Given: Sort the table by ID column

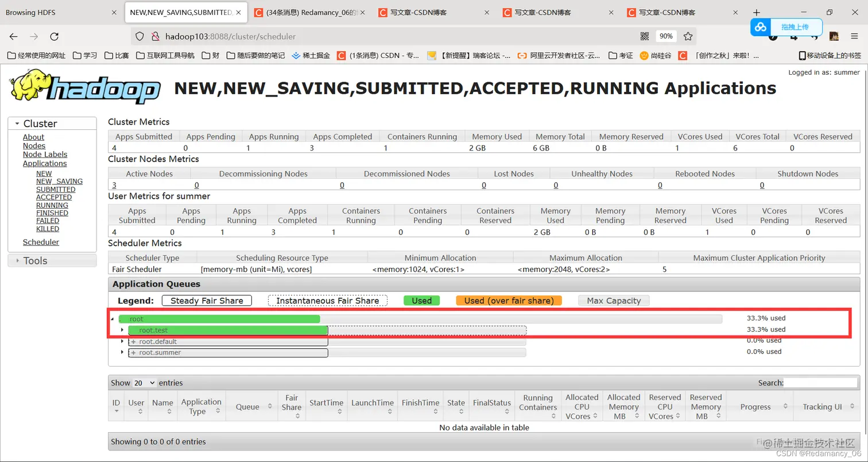Looking at the screenshot, I should pos(117,407).
